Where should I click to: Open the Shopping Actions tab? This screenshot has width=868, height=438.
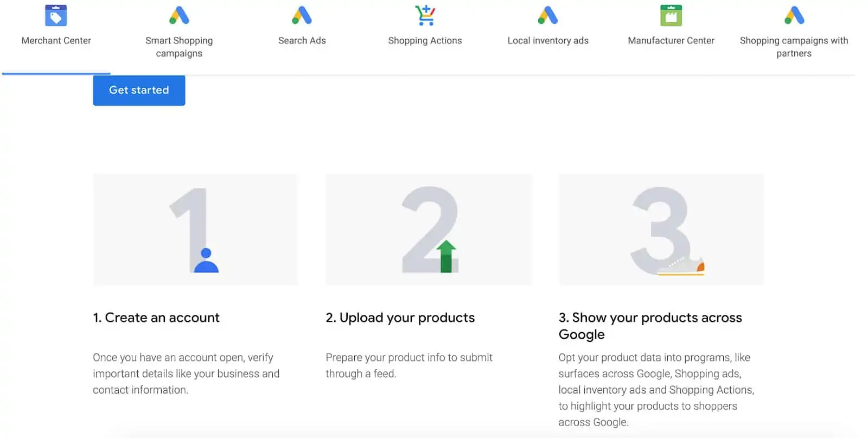[x=425, y=40]
